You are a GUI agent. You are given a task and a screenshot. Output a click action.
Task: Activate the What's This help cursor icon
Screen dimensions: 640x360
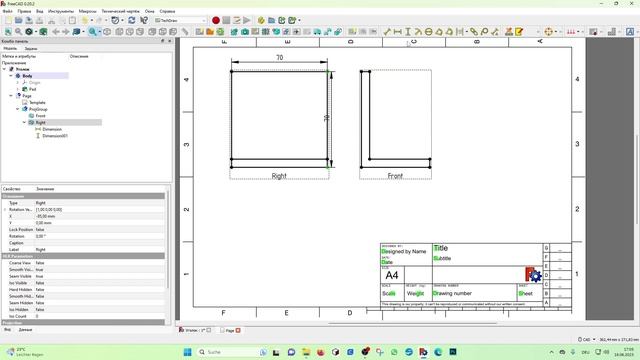point(144,20)
